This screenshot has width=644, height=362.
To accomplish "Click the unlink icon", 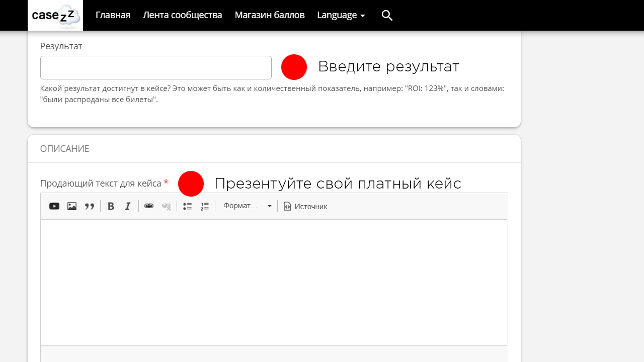I will click(167, 206).
